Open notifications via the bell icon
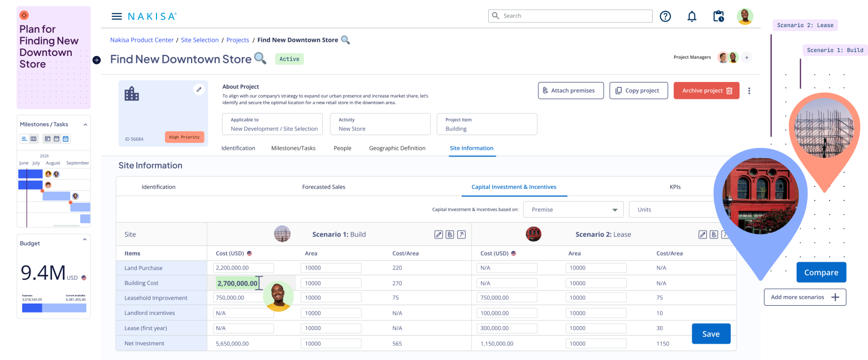 (692, 16)
